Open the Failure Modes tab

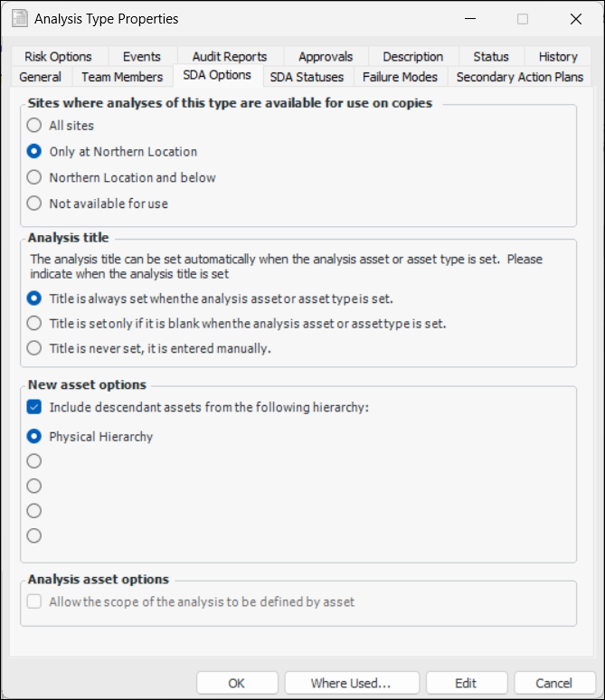(x=400, y=77)
